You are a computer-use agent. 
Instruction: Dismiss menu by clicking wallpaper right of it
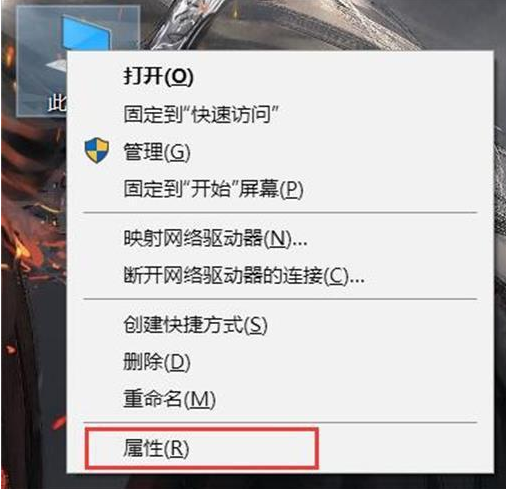[x=500, y=233]
